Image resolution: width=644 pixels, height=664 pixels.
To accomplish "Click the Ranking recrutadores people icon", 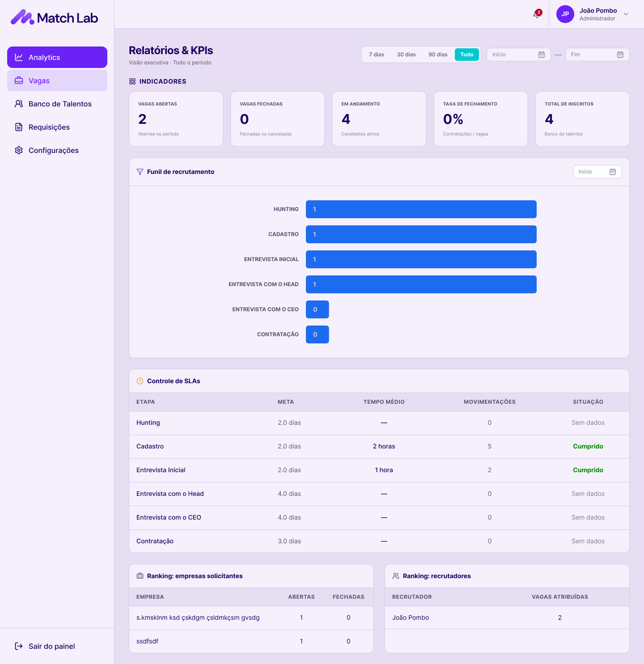I will pos(396,576).
